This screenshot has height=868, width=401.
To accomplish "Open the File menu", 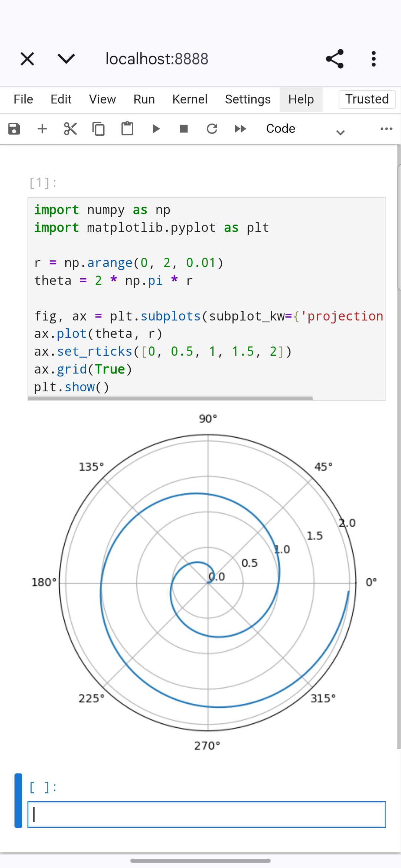I will pyautogui.click(x=23, y=99).
